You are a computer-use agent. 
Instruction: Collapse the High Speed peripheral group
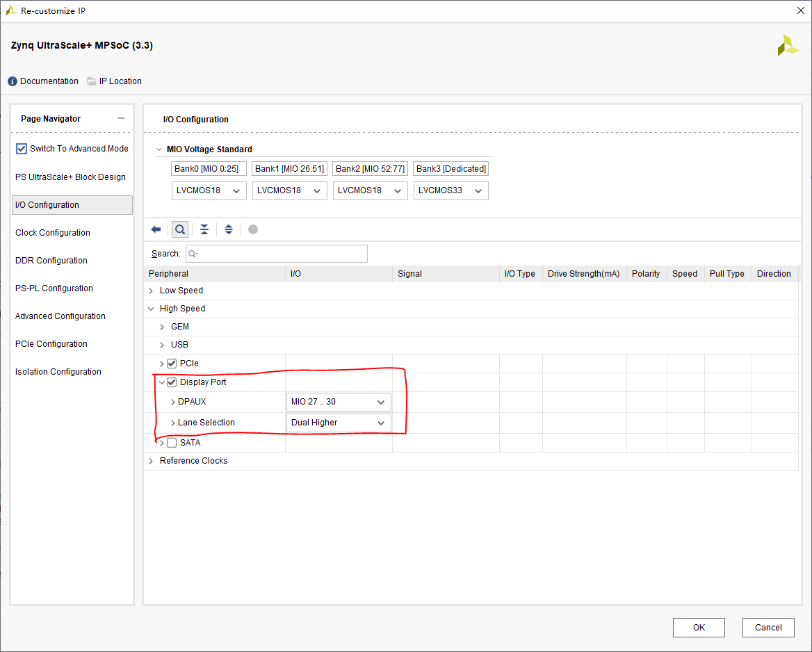151,309
